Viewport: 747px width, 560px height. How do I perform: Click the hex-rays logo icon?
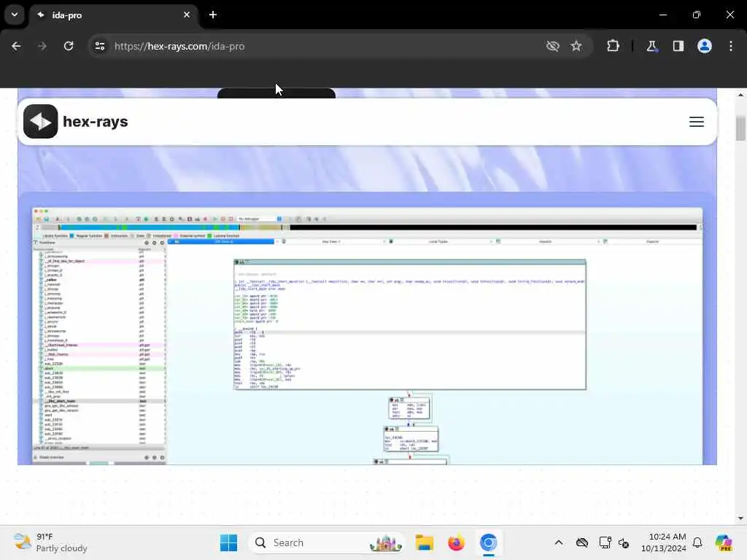coord(41,122)
